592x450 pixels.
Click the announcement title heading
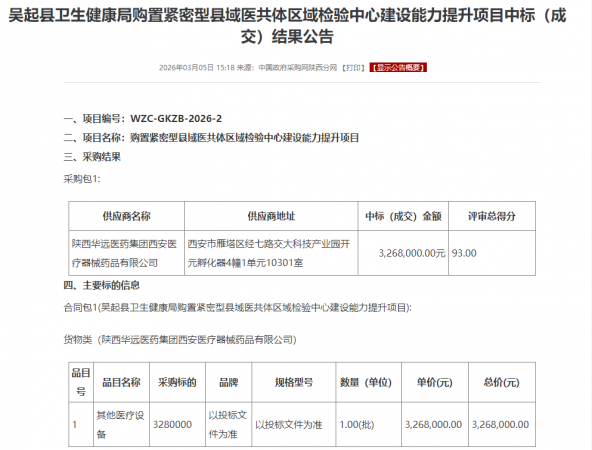click(x=287, y=26)
